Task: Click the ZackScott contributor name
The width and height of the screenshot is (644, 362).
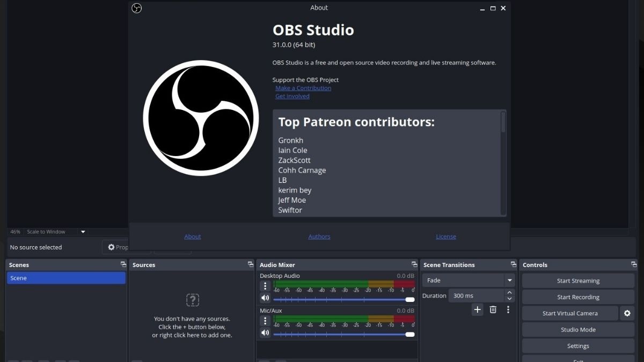Action: [x=294, y=160]
